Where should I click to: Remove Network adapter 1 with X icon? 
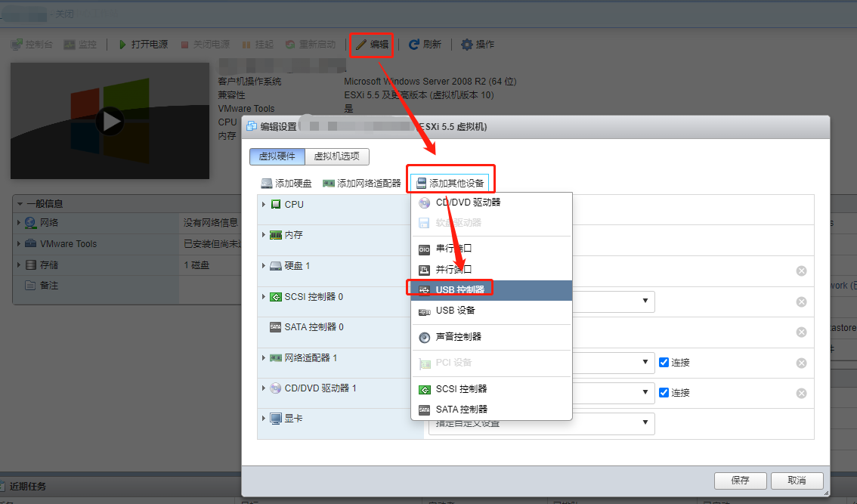point(801,363)
